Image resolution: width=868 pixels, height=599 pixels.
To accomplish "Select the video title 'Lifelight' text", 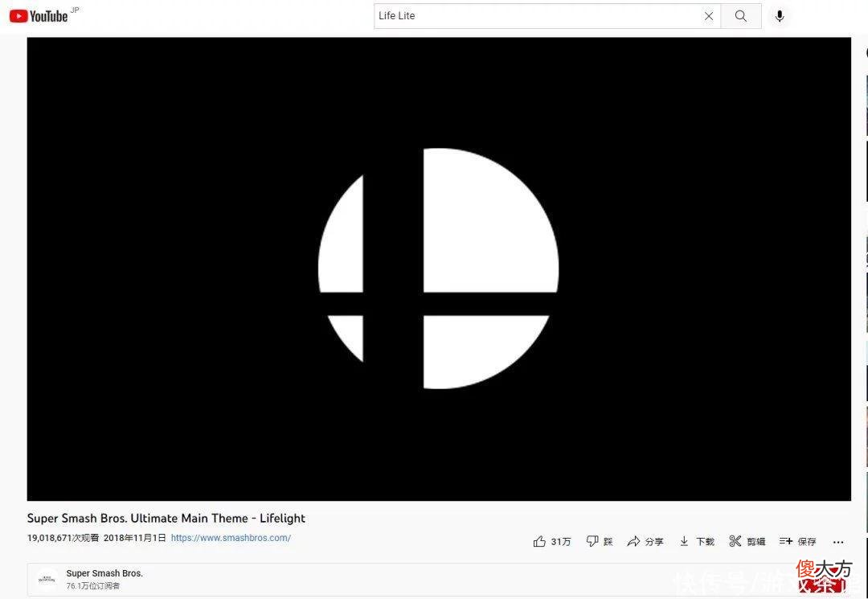I will 282,519.
